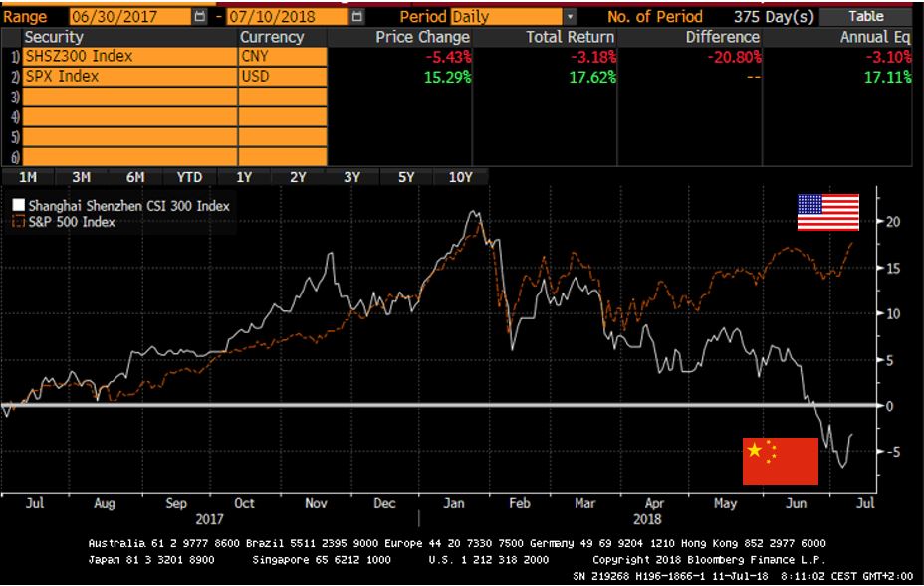Image resolution: width=924 pixels, height=586 pixels.
Task: Select the 3M time range tab
Action: pos(82,177)
